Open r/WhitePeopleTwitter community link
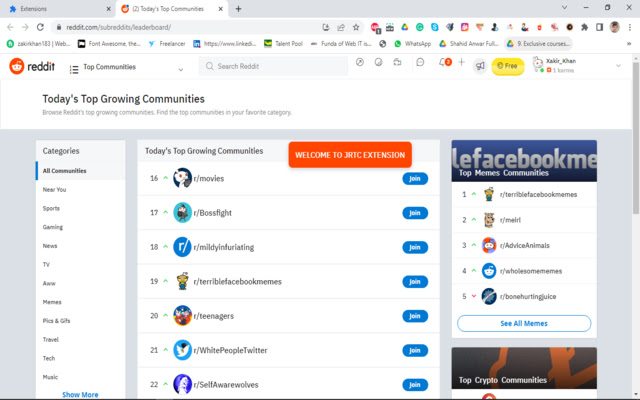 tap(230, 350)
